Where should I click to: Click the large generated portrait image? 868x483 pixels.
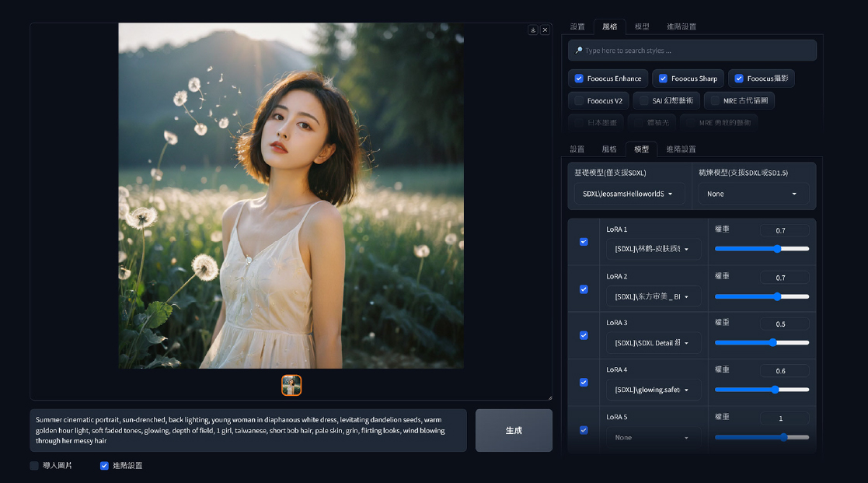[291, 195]
